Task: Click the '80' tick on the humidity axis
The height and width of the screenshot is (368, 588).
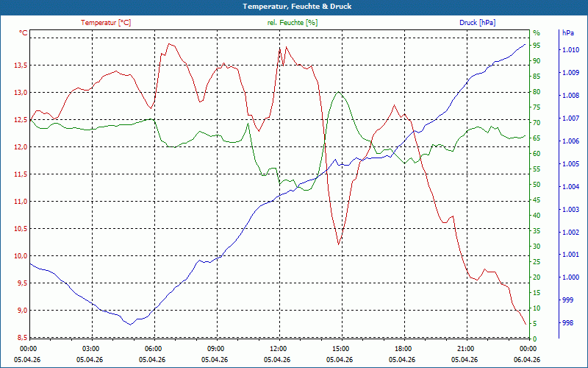Action: coord(537,91)
